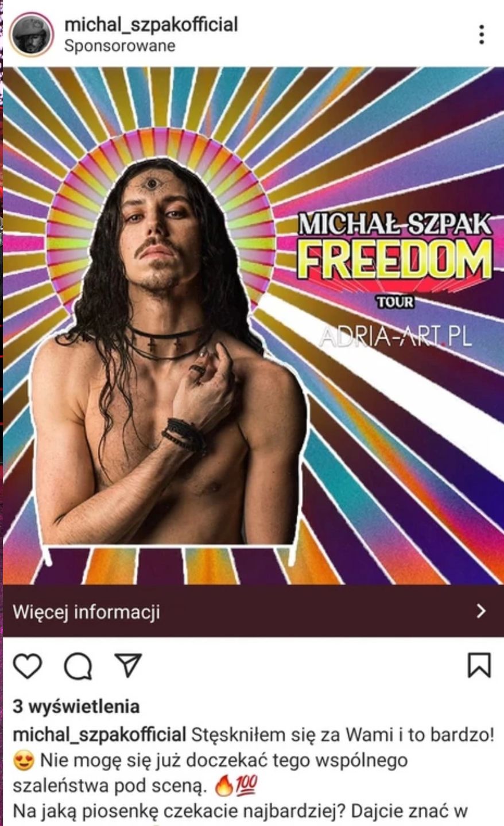Click the chevron on Więcej informacji bar
504x826 pixels.
[x=481, y=611]
